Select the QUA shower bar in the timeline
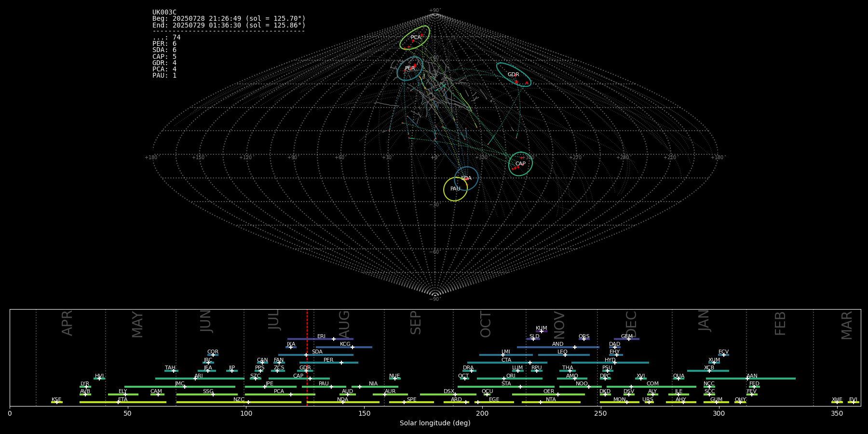The height and width of the screenshot is (434, 868). pyautogui.click(x=678, y=379)
